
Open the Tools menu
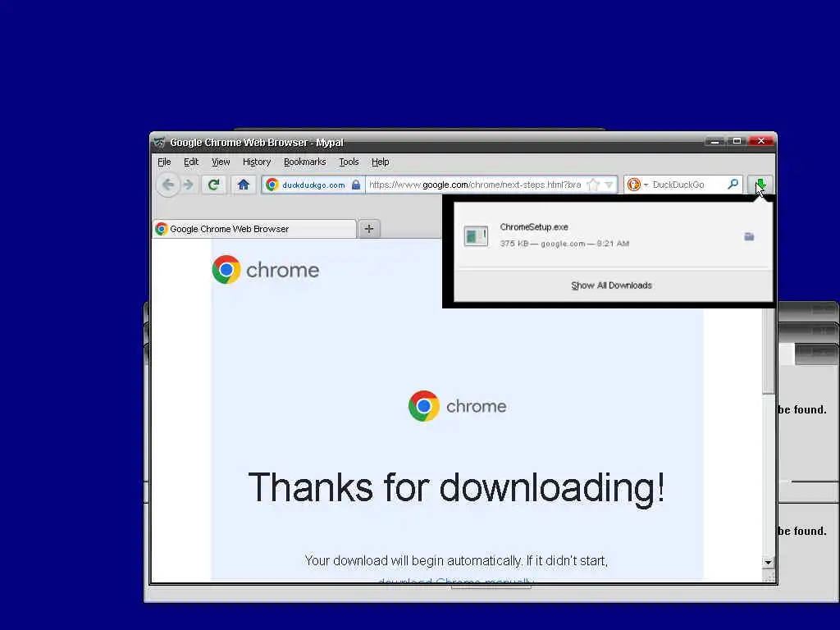pos(349,162)
